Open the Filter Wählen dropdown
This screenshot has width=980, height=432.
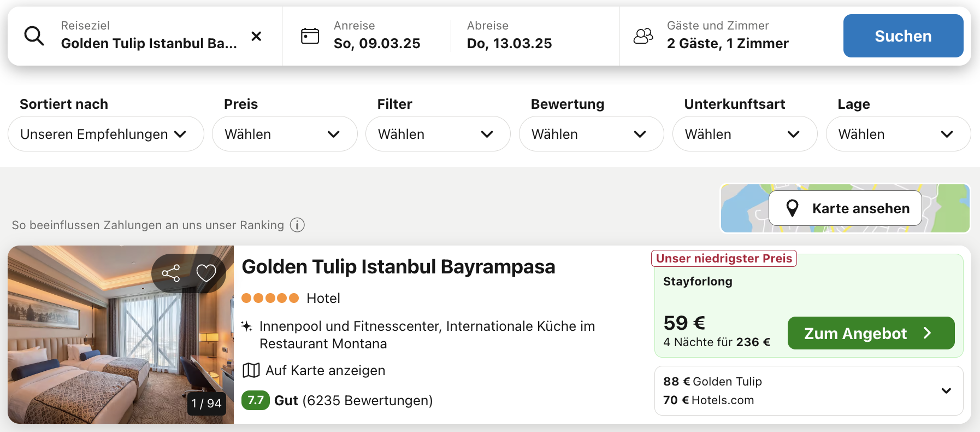click(438, 134)
